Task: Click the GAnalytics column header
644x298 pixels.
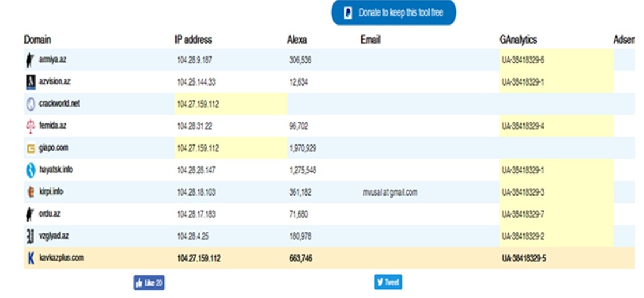Action: [518, 40]
